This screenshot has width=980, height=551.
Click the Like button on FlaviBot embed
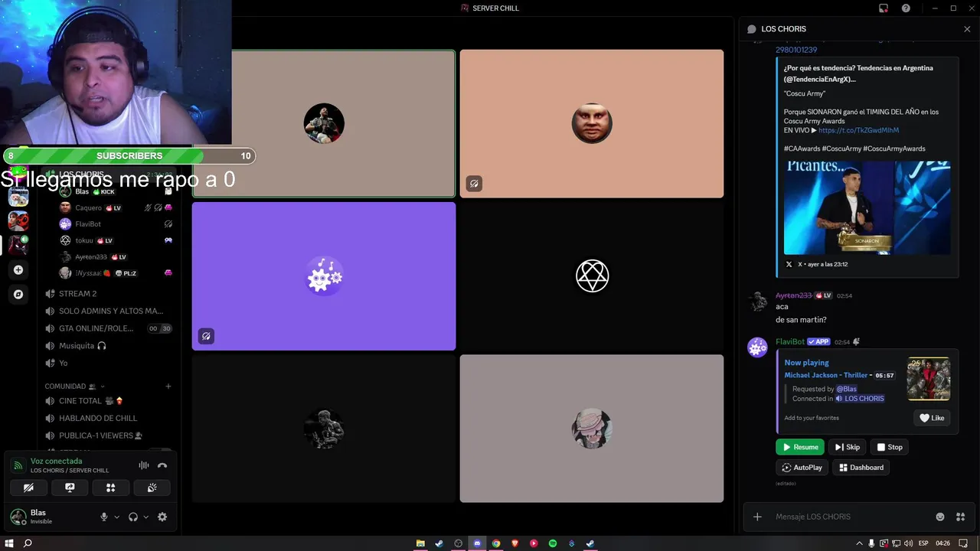click(x=932, y=418)
